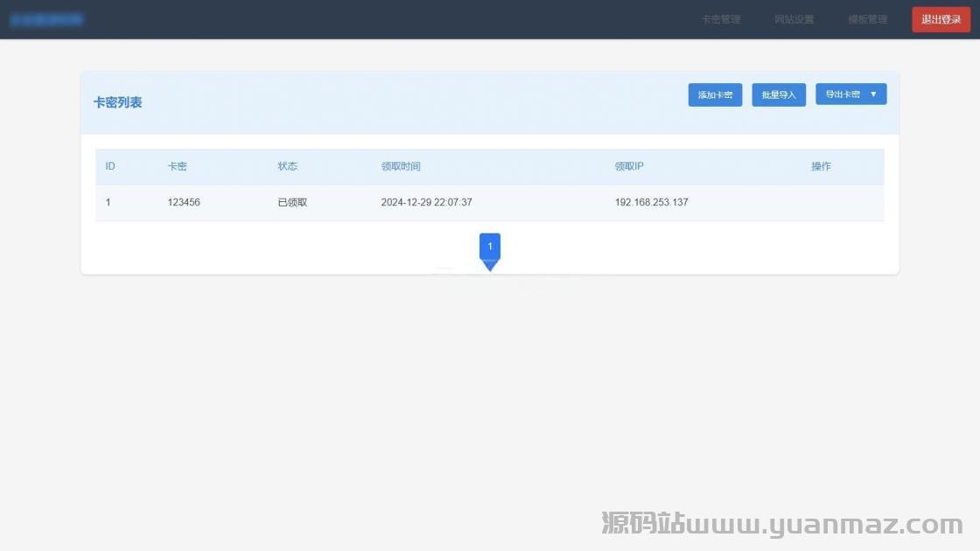The height and width of the screenshot is (551, 980).
Task: Click the 操作 column header
Action: (822, 166)
